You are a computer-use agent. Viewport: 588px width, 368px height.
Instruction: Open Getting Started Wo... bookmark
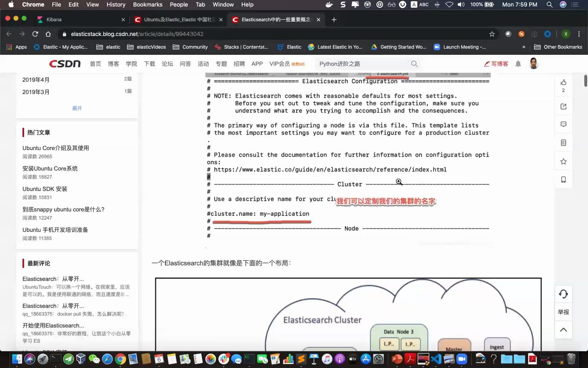[399, 47]
